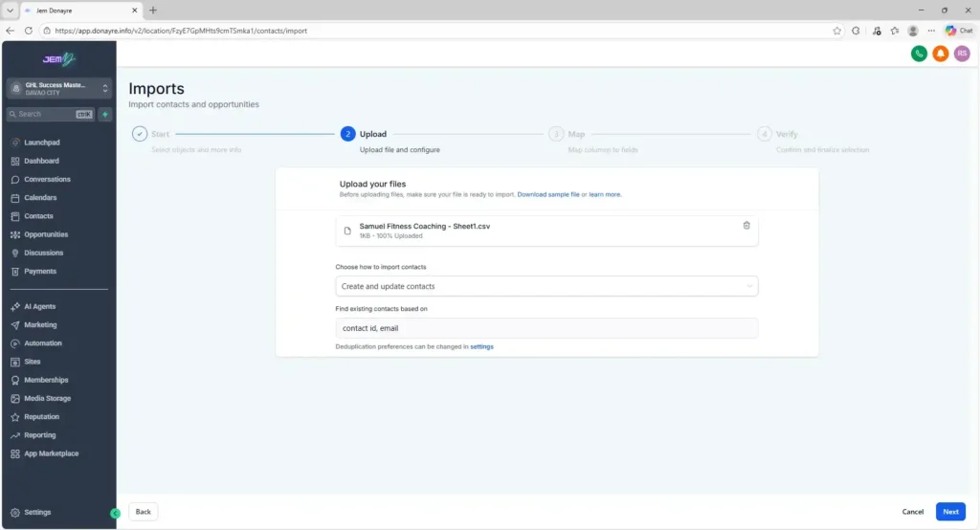
Task: Open a new browser tab
Action: (x=153, y=10)
